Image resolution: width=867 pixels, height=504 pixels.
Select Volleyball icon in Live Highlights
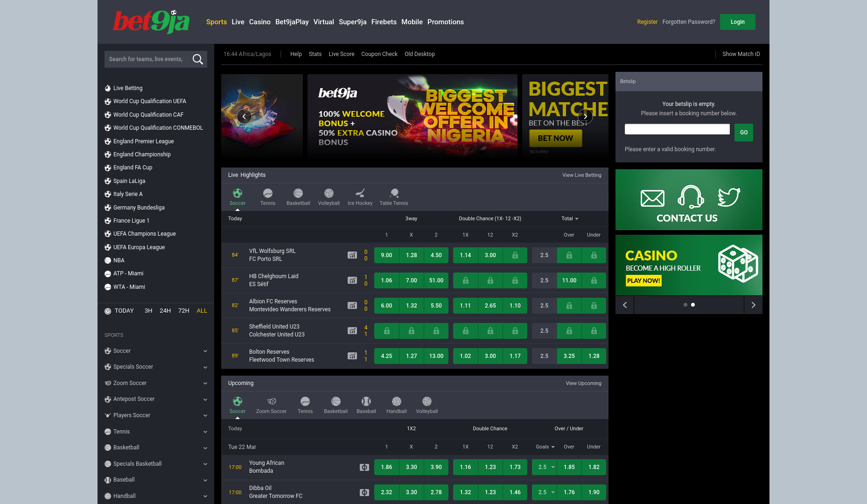click(x=329, y=193)
